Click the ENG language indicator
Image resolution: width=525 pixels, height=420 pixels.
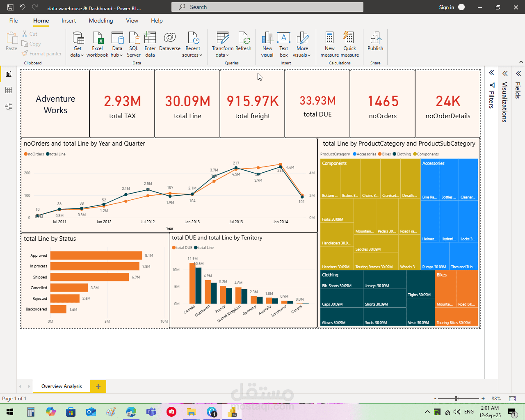[469, 412]
